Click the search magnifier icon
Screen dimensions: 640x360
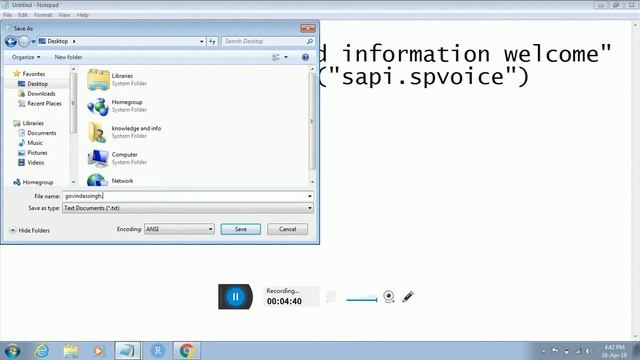(x=310, y=41)
